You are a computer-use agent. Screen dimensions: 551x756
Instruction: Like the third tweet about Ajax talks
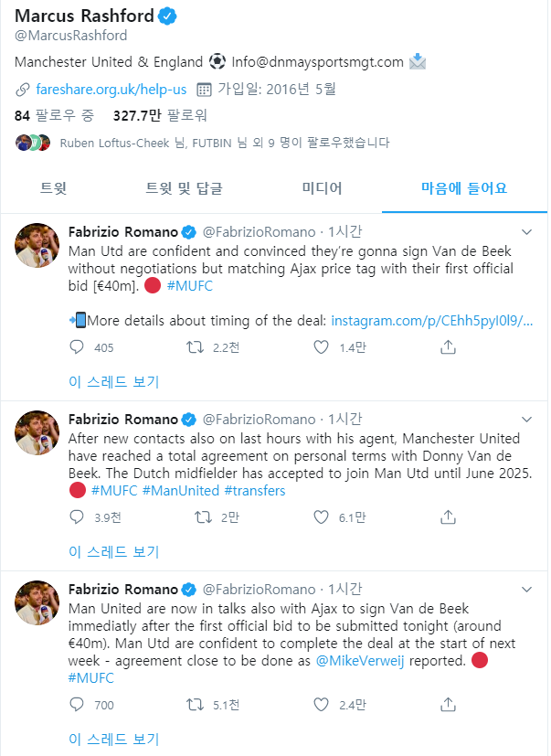tap(321, 705)
